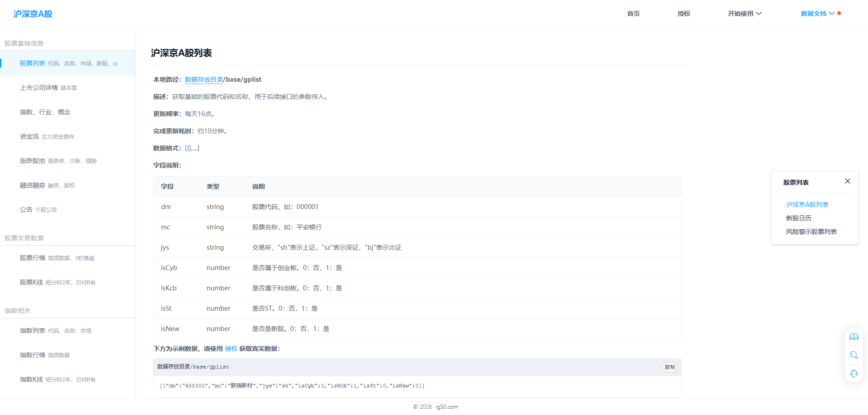The width and height of the screenshot is (868, 415).
Task: Click the 沪深京A股列表 page heading
Action: [x=181, y=53]
